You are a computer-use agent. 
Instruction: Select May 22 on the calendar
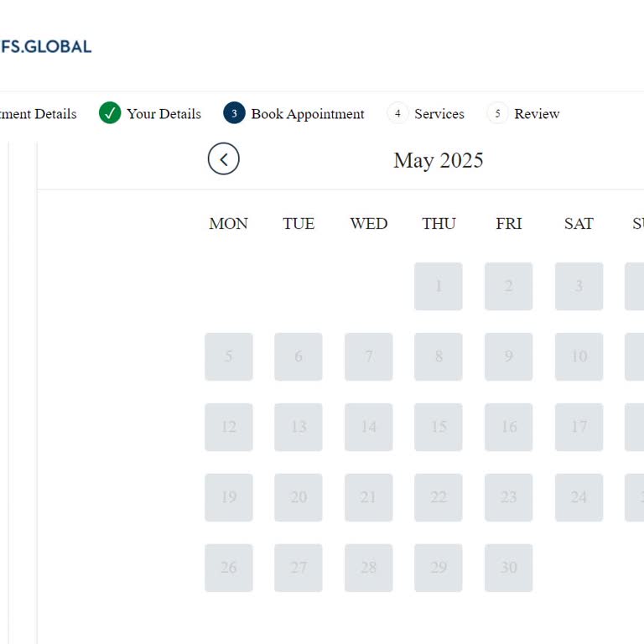[x=439, y=497]
